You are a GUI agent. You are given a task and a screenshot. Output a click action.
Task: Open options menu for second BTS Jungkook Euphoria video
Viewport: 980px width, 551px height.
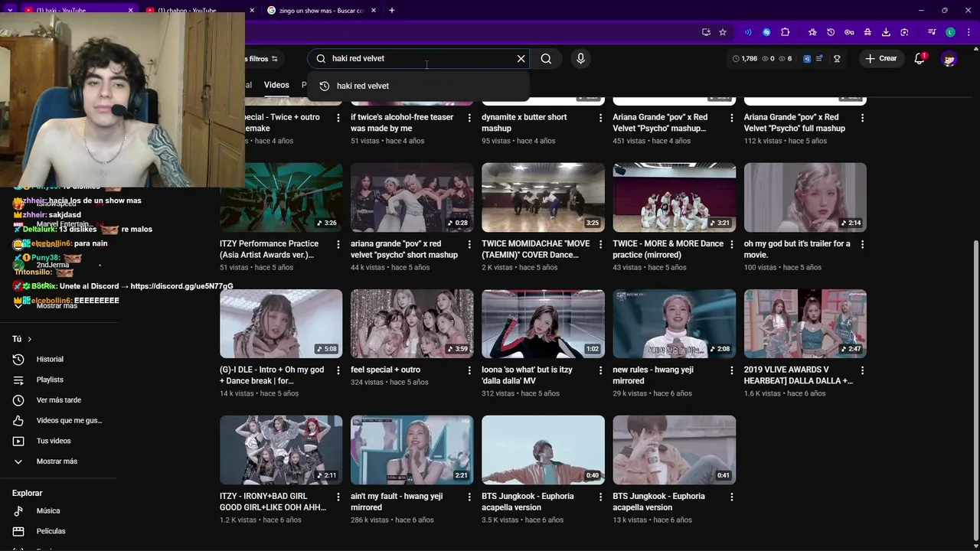pos(731,497)
